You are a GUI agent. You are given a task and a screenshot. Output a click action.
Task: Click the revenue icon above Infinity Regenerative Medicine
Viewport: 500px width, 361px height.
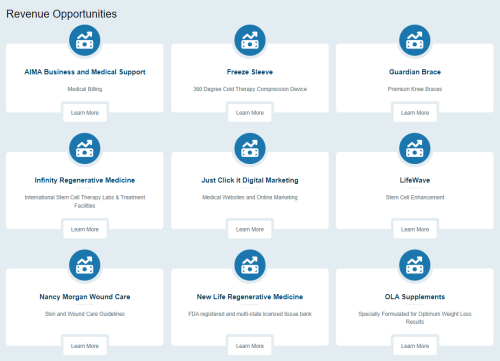click(85, 148)
